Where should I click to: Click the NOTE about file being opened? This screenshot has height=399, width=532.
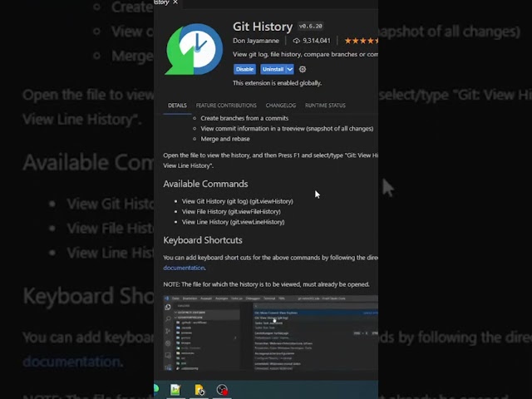tap(266, 284)
